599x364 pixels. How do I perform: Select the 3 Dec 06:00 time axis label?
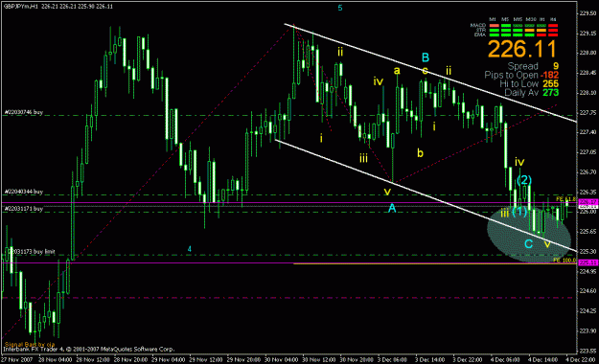tap(392, 360)
